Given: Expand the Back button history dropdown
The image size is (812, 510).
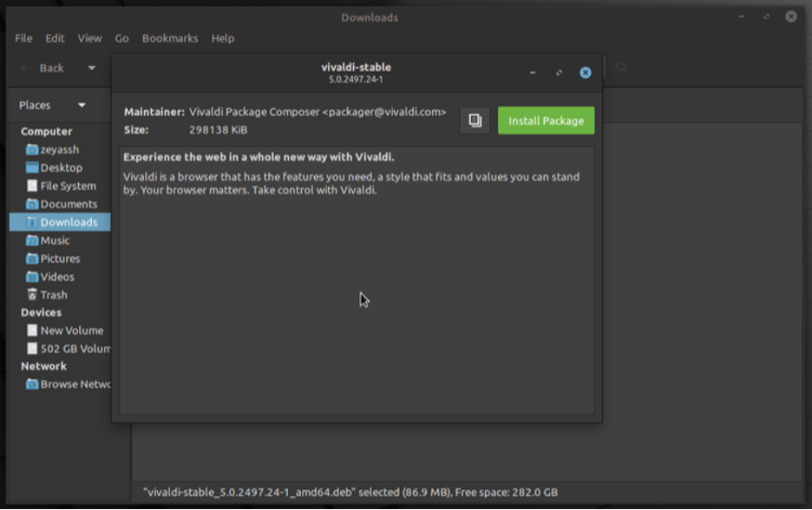Looking at the screenshot, I should coord(90,67).
